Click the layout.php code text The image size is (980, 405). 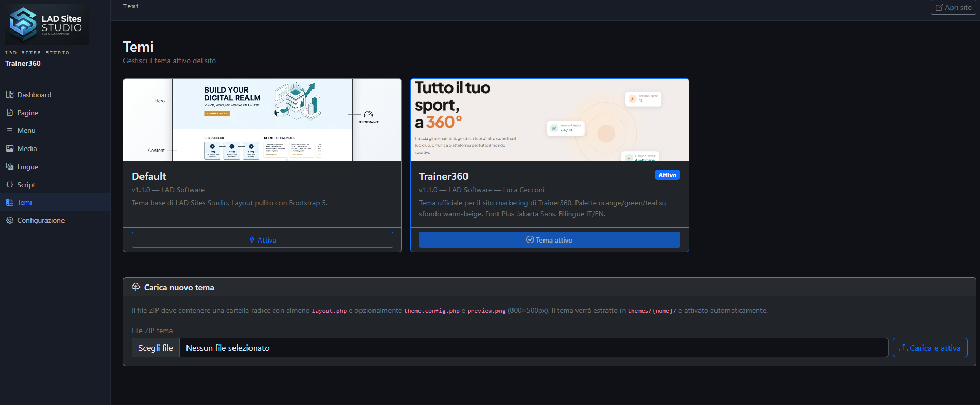(x=329, y=311)
